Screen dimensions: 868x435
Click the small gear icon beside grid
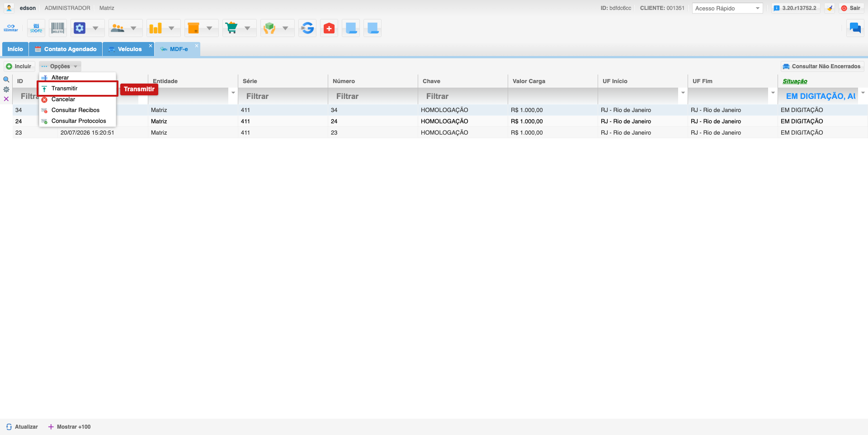[x=6, y=89]
